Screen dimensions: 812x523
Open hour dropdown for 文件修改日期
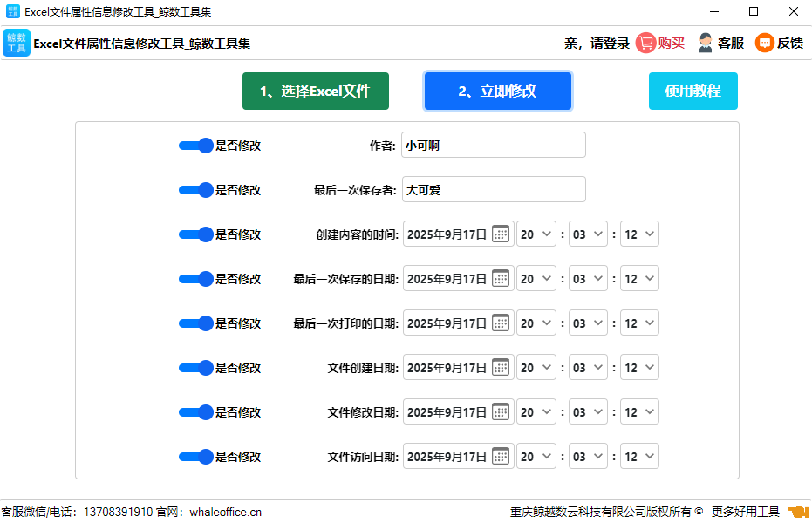536,411
